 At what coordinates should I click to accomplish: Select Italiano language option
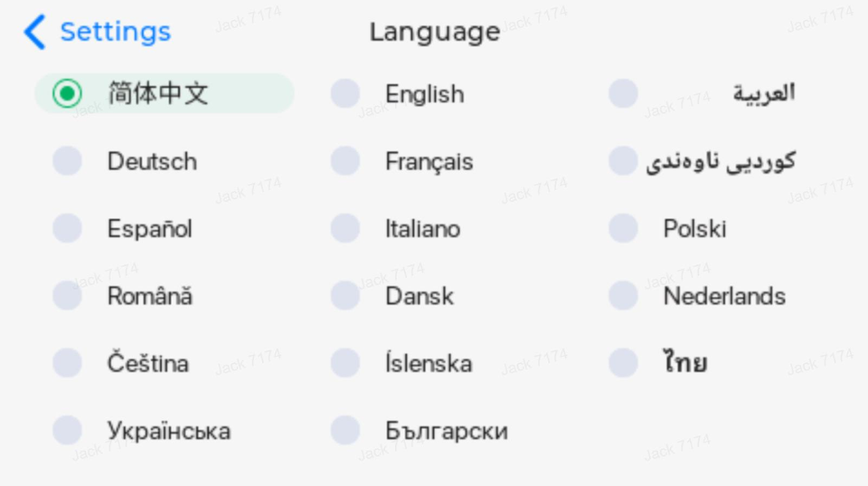(x=345, y=228)
